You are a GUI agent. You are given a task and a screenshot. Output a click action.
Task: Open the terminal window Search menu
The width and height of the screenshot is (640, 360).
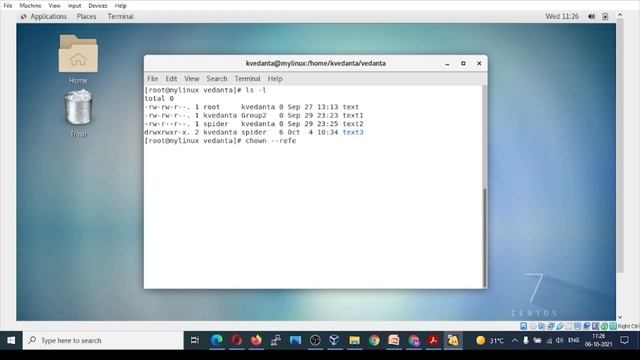point(216,79)
